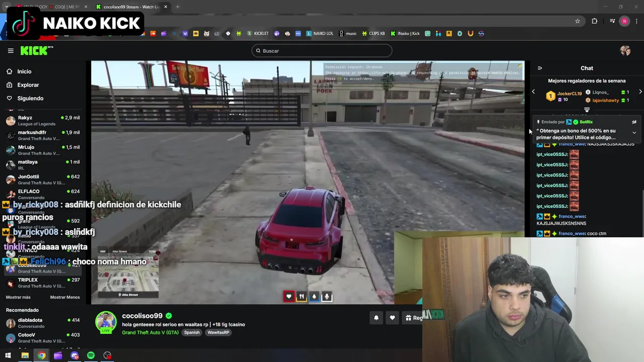
Task: Go to next top gifters page
Action: click(640, 92)
